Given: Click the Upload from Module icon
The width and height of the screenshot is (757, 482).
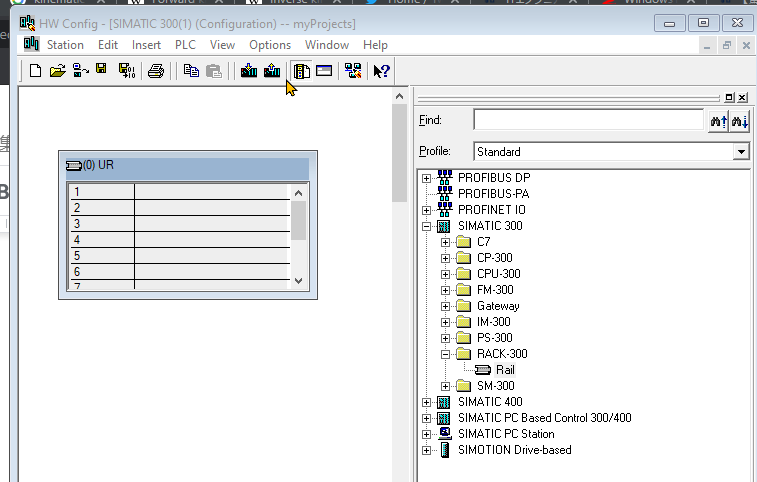Looking at the screenshot, I should [272, 71].
